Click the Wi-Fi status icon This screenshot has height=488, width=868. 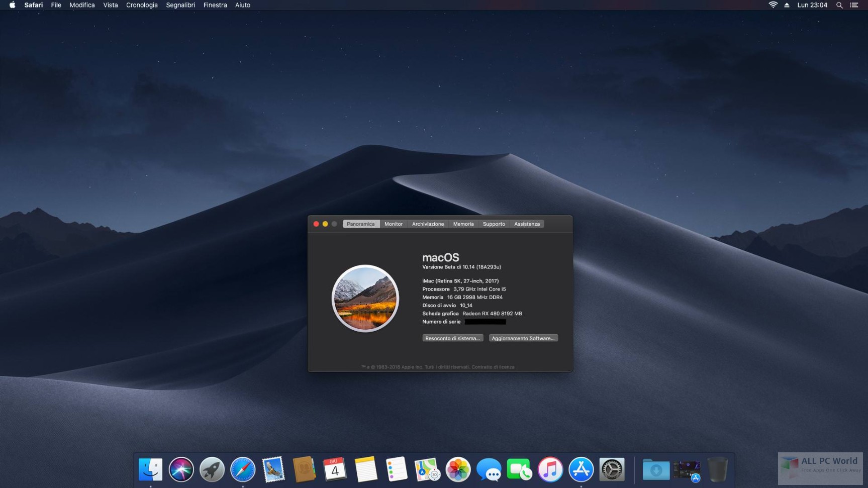[x=773, y=5]
